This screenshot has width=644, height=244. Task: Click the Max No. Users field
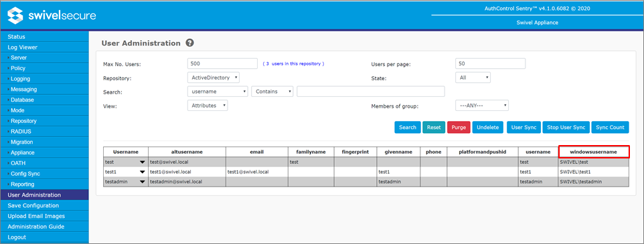[x=222, y=64]
